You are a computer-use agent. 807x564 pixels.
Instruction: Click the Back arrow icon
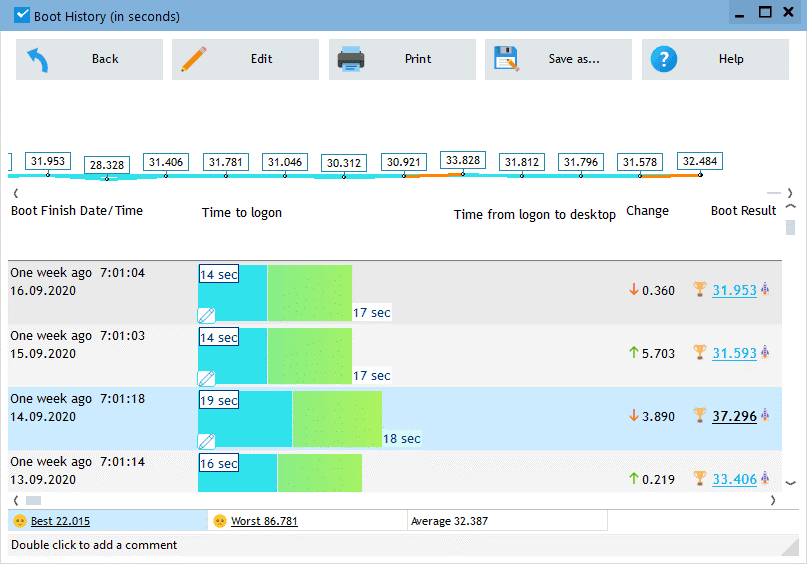[38, 60]
